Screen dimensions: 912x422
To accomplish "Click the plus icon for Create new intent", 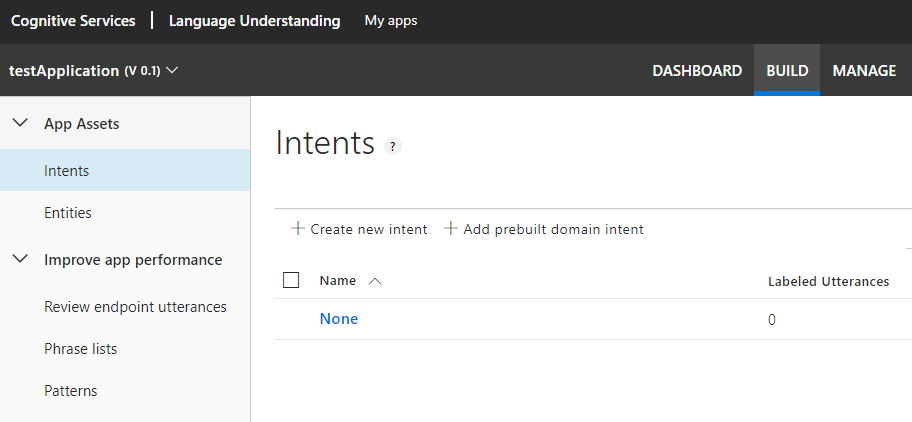I will pos(297,229).
